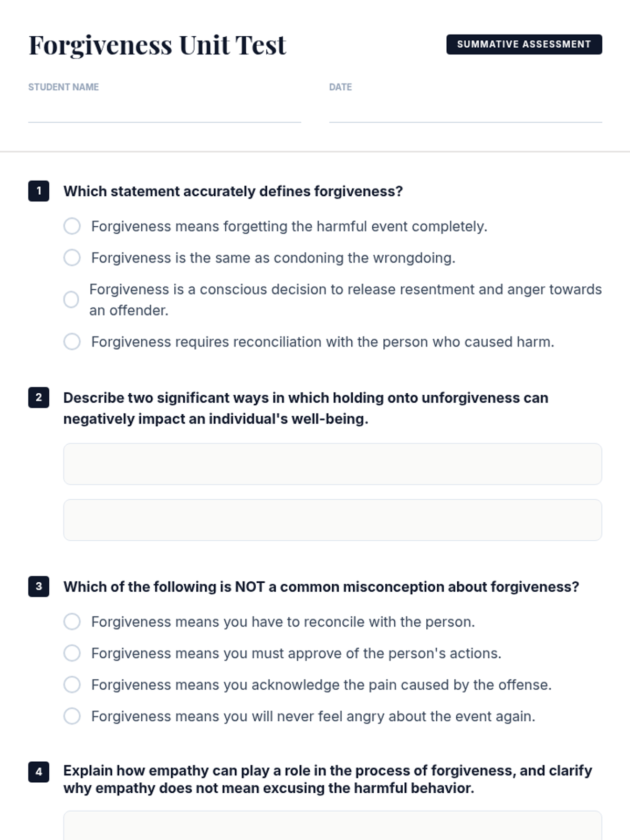Click the Summative Assessment badge
The image size is (630, 840).
coord(524,44)
